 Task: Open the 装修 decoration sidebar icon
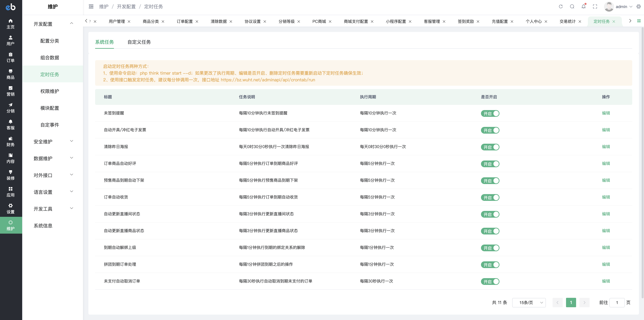click(10, 175)
